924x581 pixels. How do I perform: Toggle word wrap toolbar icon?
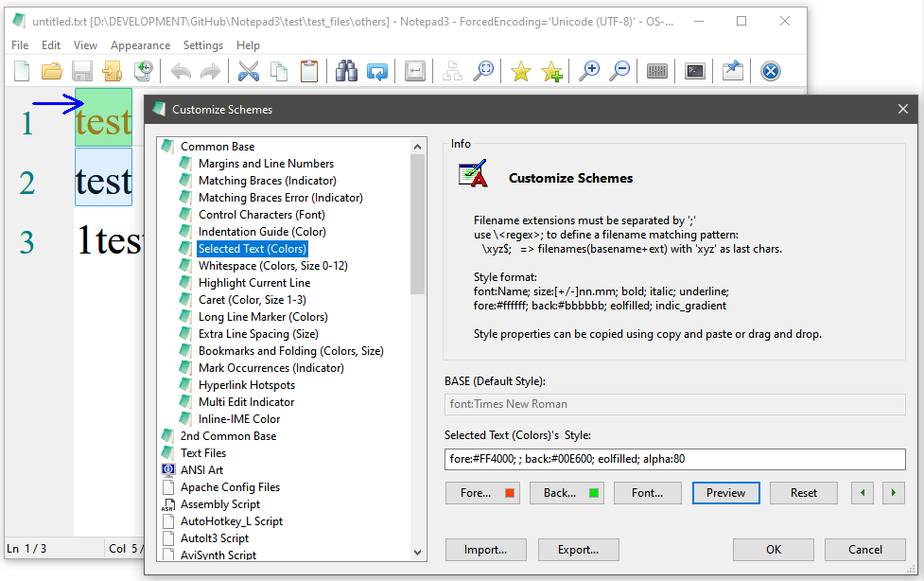[x=415, y=71]
